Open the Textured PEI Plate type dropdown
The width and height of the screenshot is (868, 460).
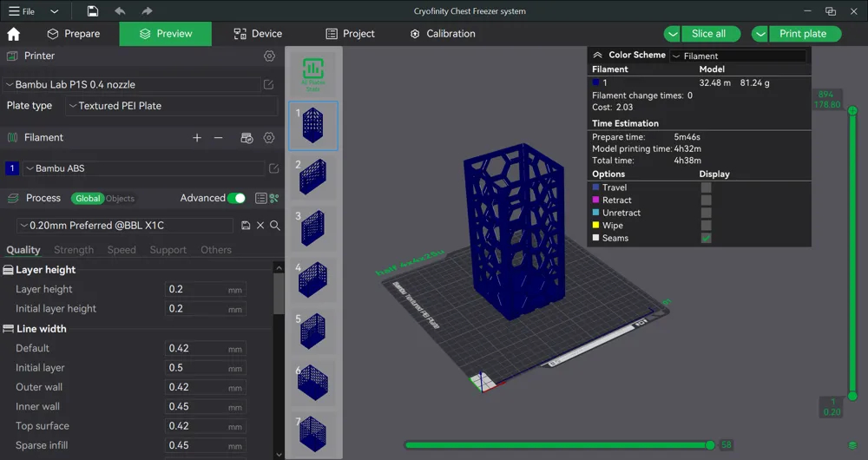[172, 106]
